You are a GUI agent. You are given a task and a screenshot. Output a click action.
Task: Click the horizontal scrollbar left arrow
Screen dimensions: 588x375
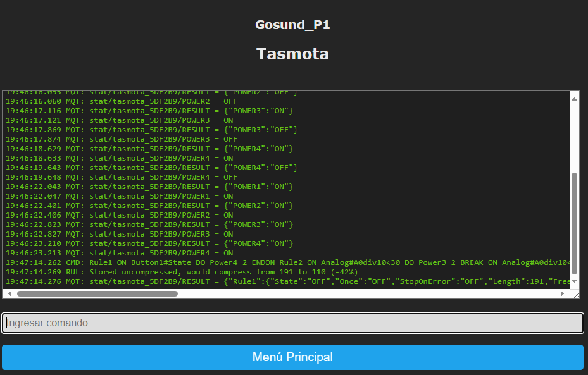(9, 293)
